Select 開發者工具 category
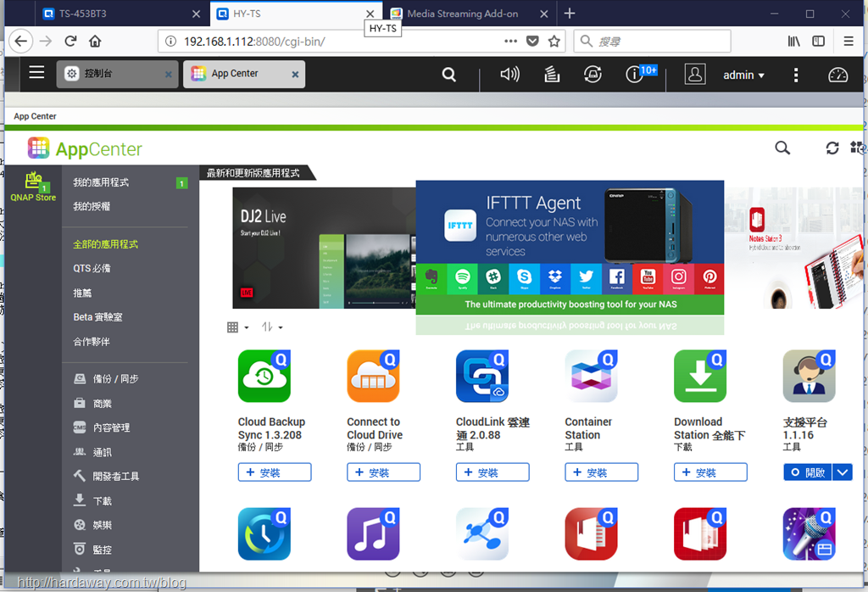 coord(106,477)
